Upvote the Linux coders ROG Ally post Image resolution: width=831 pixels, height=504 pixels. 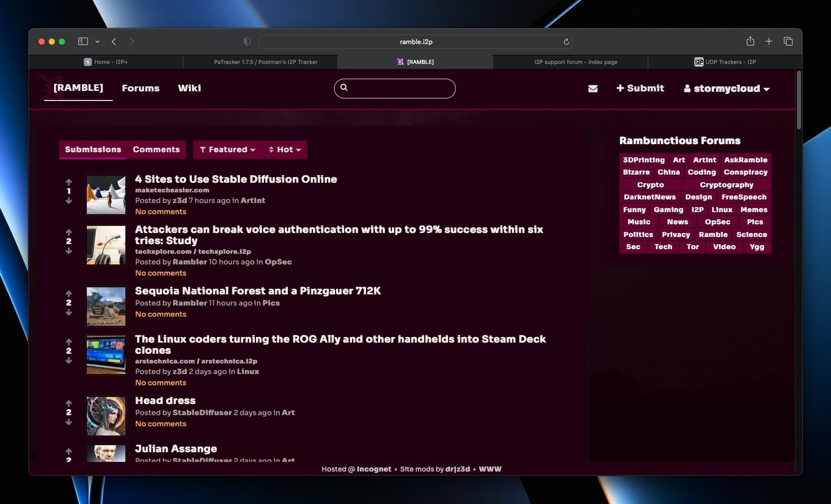[x=69, y=342]
